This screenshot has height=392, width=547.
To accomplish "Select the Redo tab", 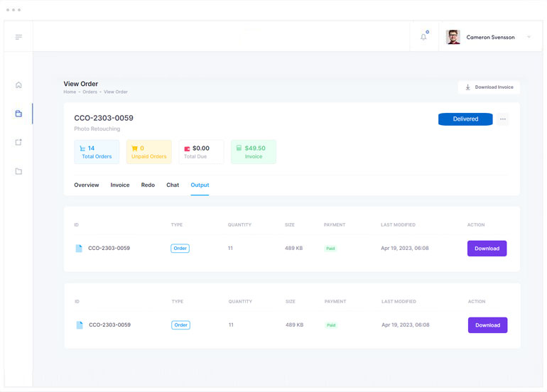I will click(x=148, y=185).
